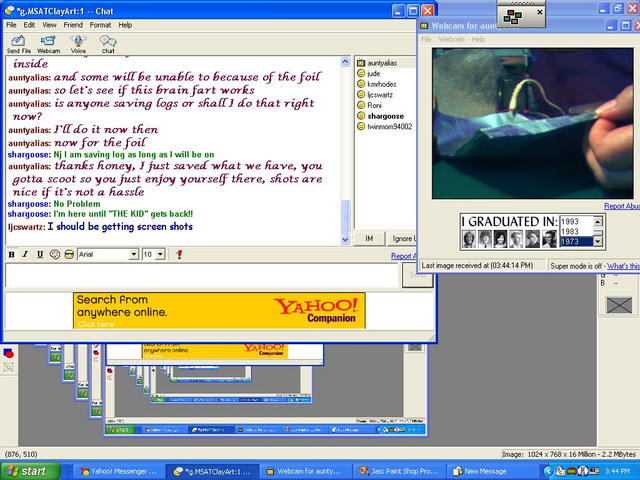Open Help menu in webcam window
Image resolution: width=640 pixels, height=480 pixels.
click(x=478, y=39)
